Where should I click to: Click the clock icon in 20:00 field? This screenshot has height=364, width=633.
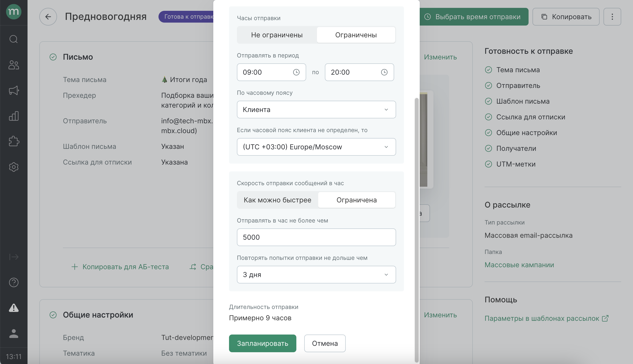click(x=384, y=72)
